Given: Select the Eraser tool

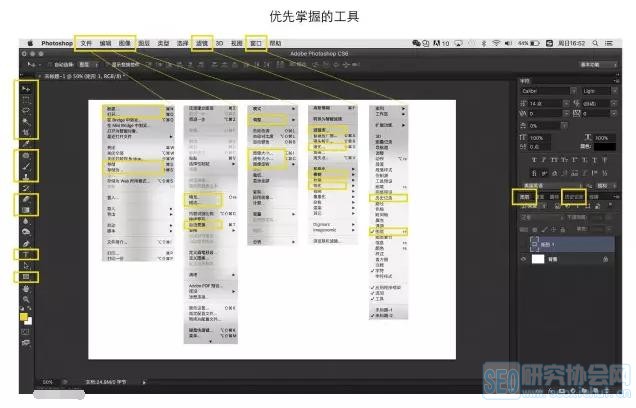Looking at the screenshot, I should (26, 199).
